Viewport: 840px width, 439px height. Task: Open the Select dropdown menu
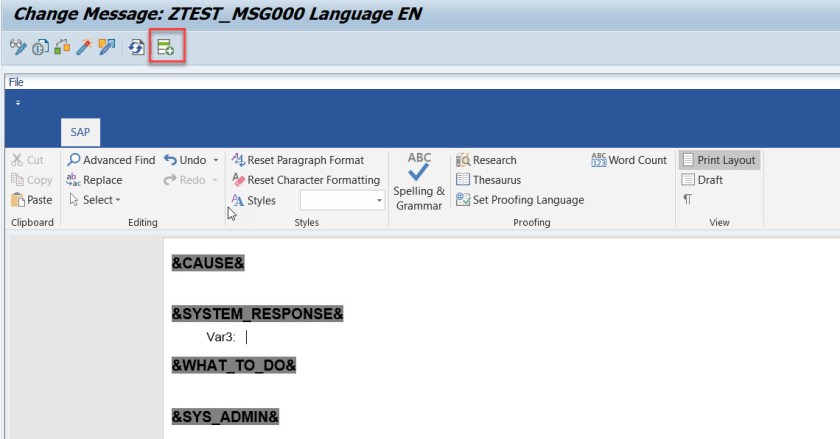click(95, 200)
